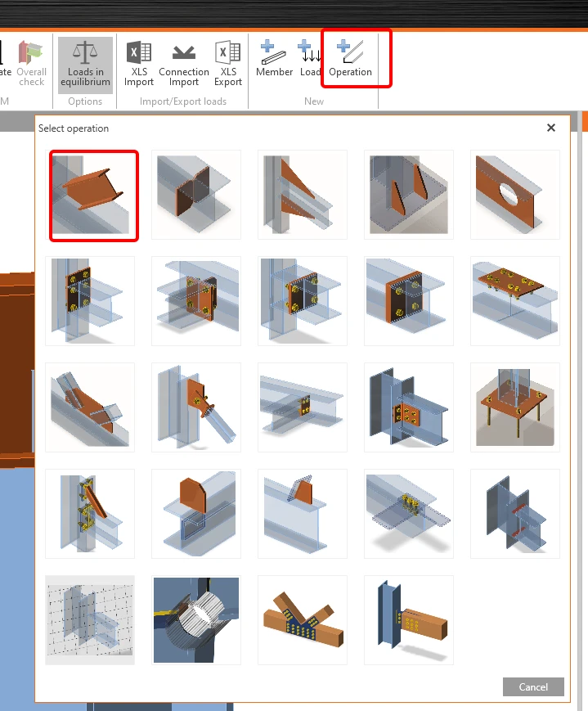The image size is (588, 711).
Task: Click the Connection Import icon
Action: (184, 64)
